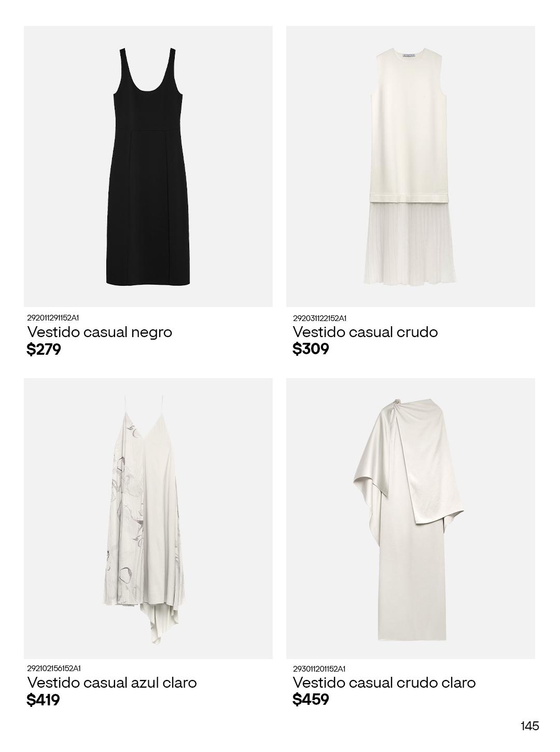Select the $279 price label
The image size is (560, 752).
point(44,350)
